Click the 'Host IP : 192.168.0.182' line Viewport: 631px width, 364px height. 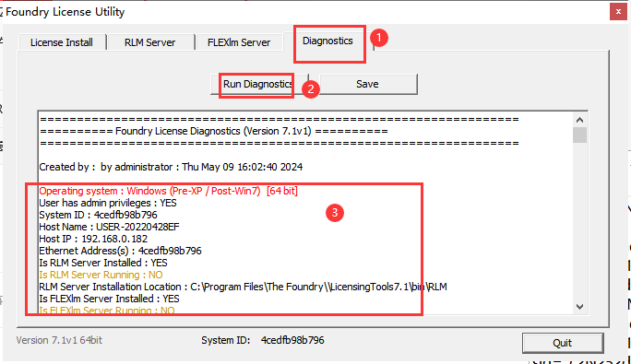(93, 239)
